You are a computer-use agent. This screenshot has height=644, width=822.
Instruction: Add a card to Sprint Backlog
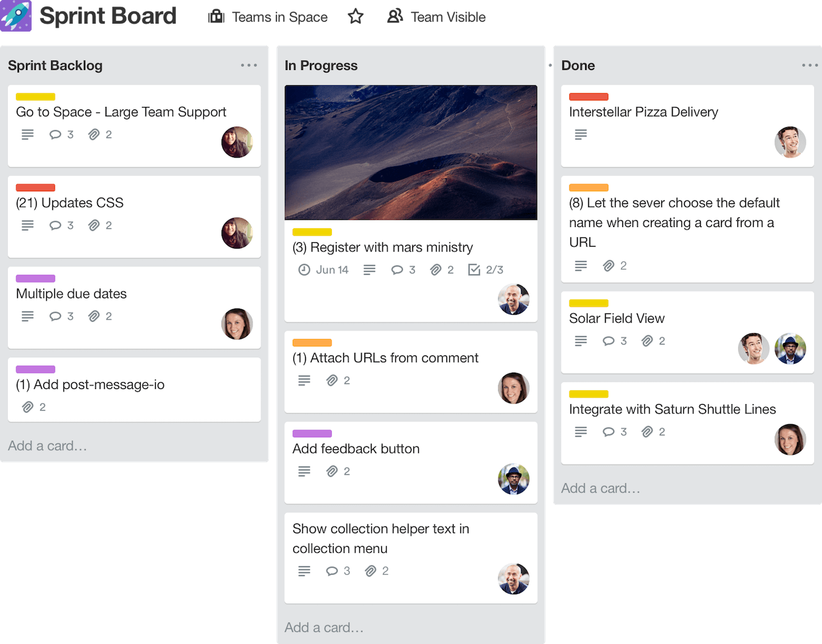pyautogui.click(x=47, y=446)
